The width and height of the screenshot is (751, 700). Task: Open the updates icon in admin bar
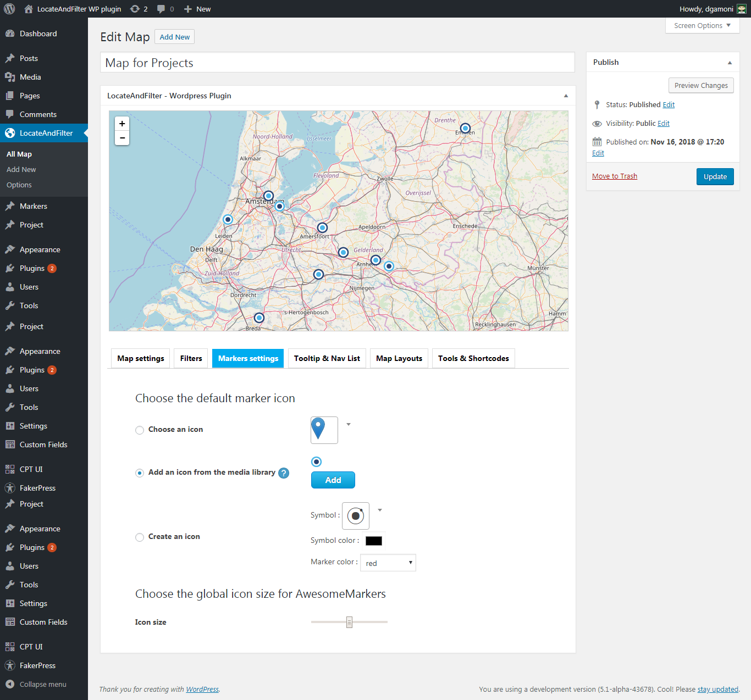(x=135, y=9)
